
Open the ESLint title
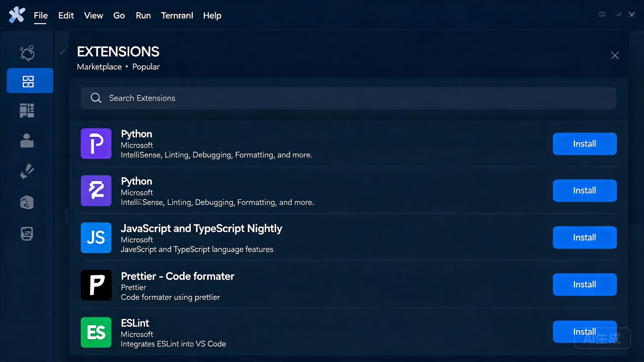coord(135,323)
